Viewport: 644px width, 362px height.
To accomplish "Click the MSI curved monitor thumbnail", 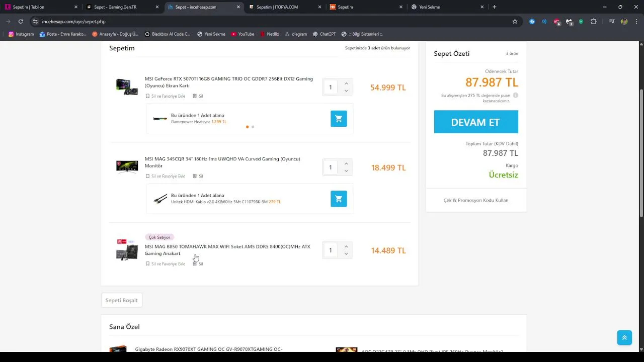I will coord(127,167).
